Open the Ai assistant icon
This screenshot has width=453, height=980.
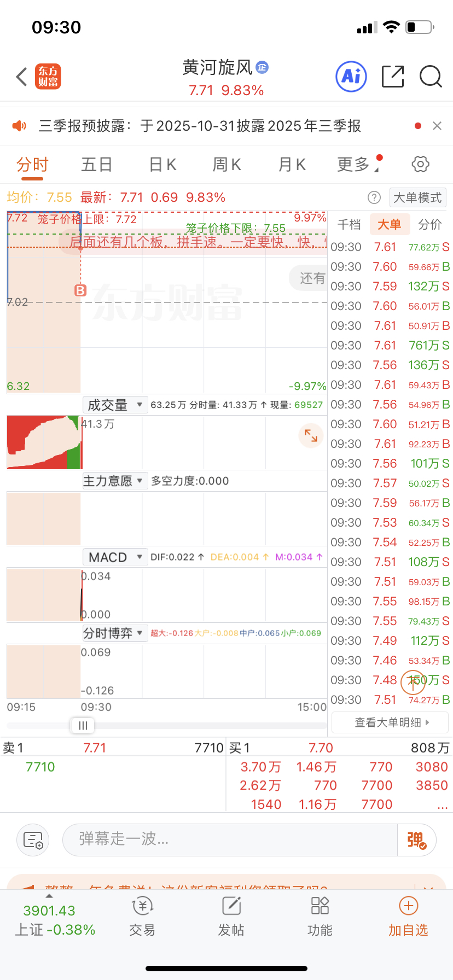[x=351, y=76]
